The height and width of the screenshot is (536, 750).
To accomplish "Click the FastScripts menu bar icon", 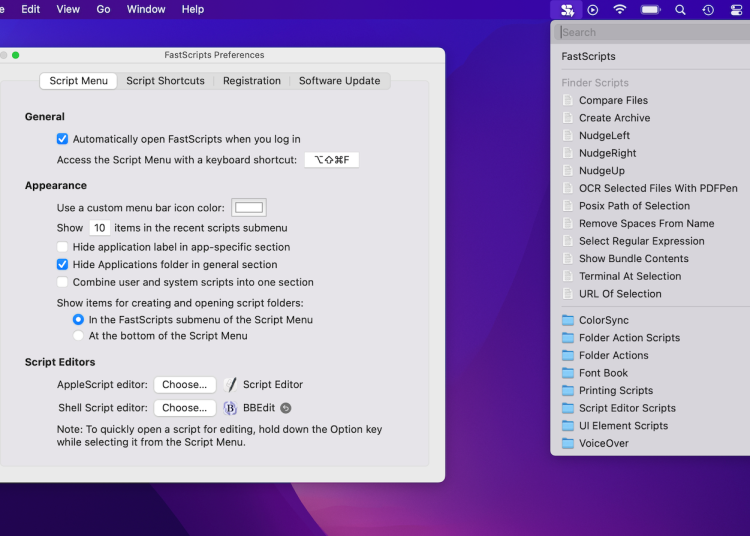I will click(x=567, y=10).
